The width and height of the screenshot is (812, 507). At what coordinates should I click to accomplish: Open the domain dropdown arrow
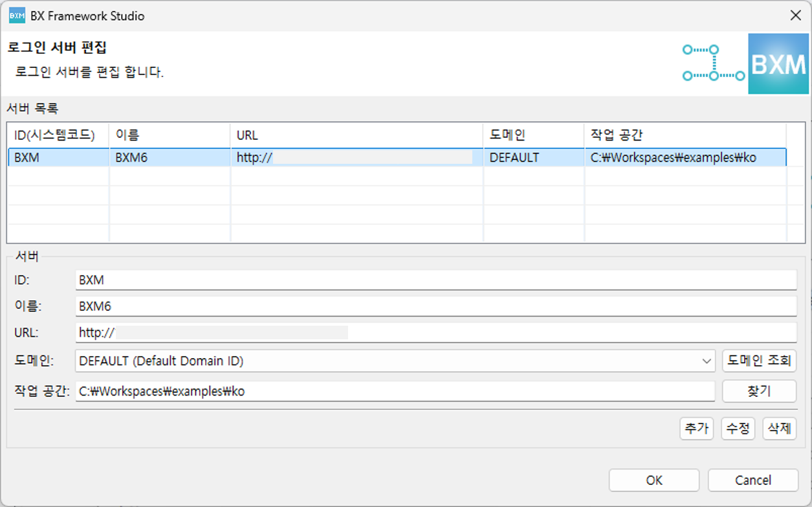pos(707,361)
